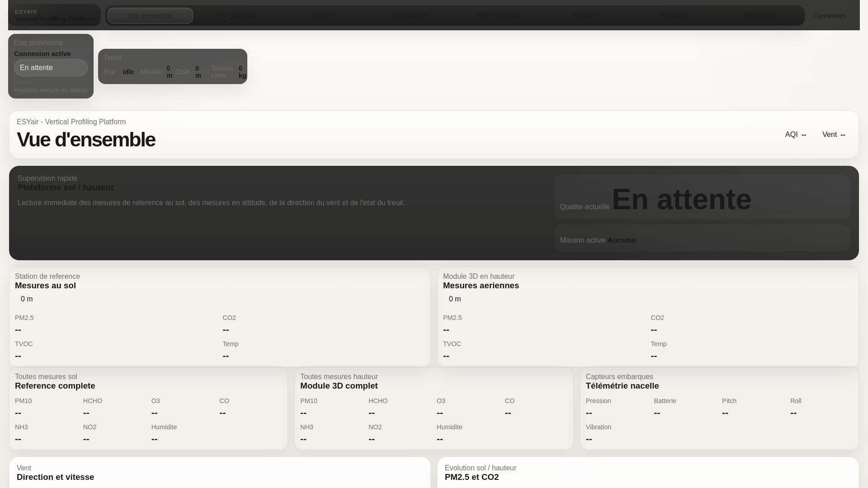Click Temp in Mesures au sol
868x488 pixels.
click(231, 344)
